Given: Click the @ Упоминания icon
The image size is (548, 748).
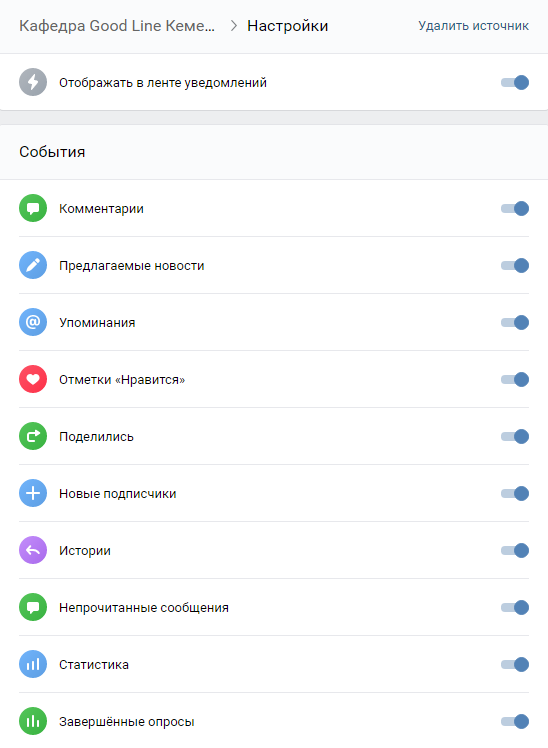Looking at the screenshot, I should coord(33,322).
